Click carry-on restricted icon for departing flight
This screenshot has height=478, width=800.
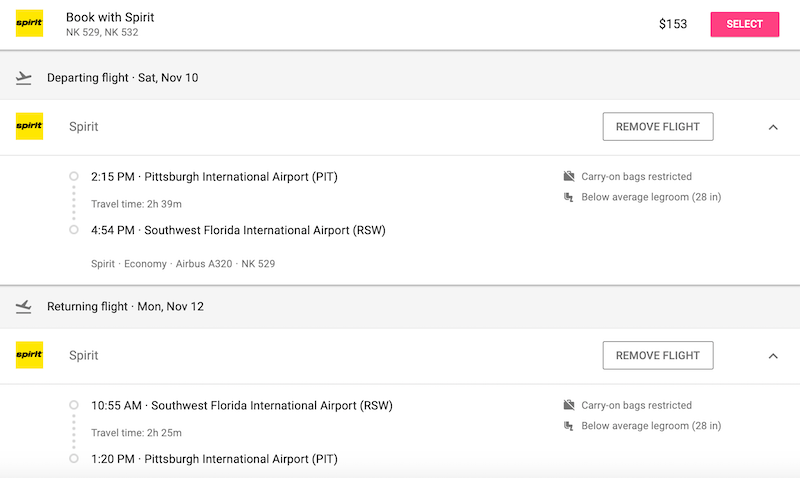pos(569,176)
